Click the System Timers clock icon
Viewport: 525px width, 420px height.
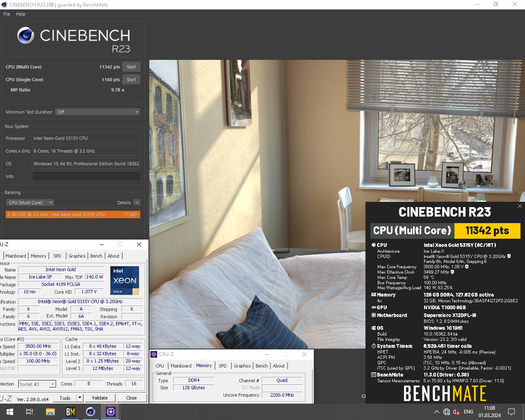point(374,346)
